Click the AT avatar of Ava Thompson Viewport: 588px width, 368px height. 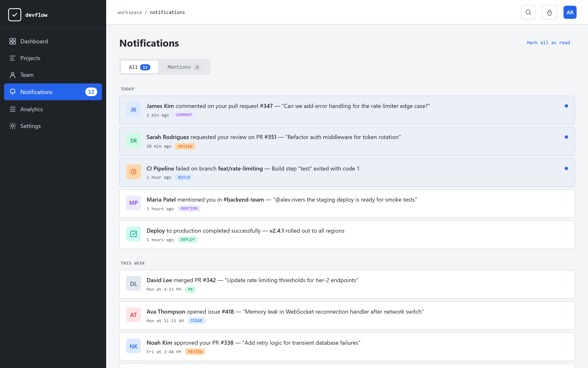[x=133, y=315]
